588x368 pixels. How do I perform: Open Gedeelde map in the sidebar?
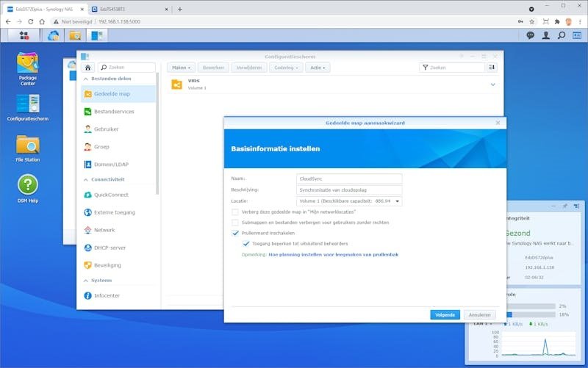(x=118, y=94)
